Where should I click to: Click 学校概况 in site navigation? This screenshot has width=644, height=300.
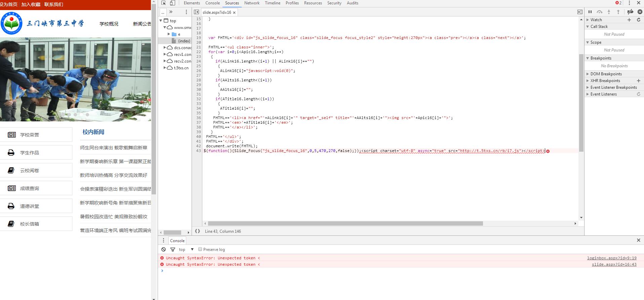click(109, 24)
